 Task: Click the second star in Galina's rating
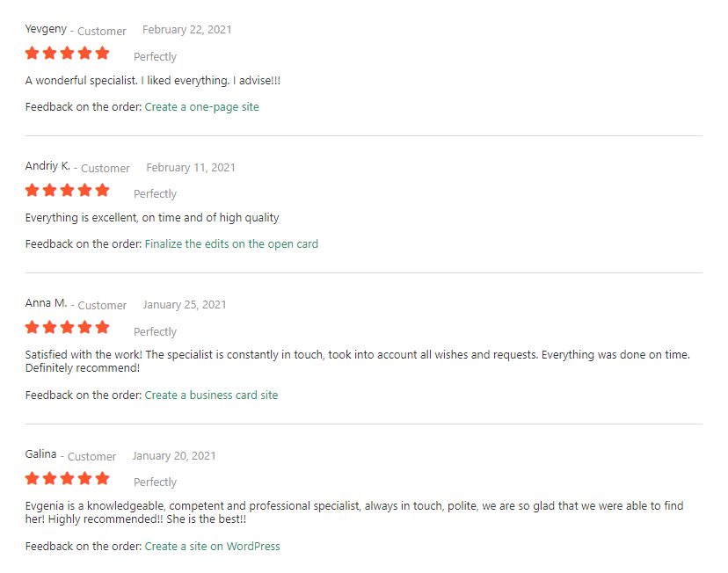click(x=50, y=478)
